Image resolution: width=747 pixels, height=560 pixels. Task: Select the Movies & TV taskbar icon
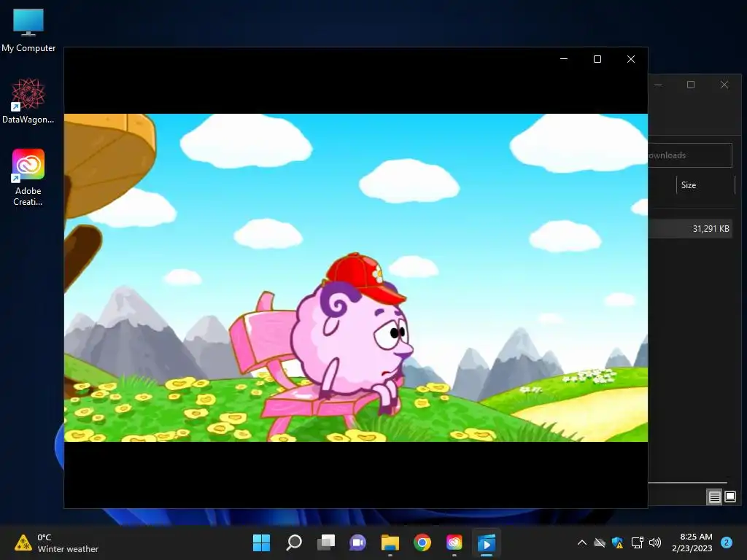point(487,542)
